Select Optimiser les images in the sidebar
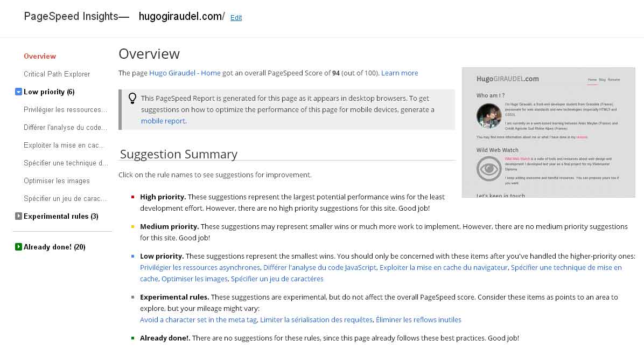The height and width of the screenshot is (354, 644). pyautogui.click(x=57, y=181)
